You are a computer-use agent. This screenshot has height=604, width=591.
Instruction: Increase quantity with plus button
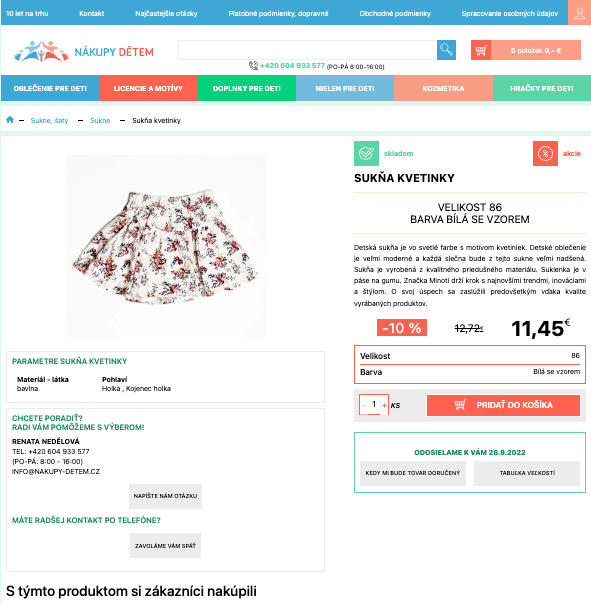[384, 405]
